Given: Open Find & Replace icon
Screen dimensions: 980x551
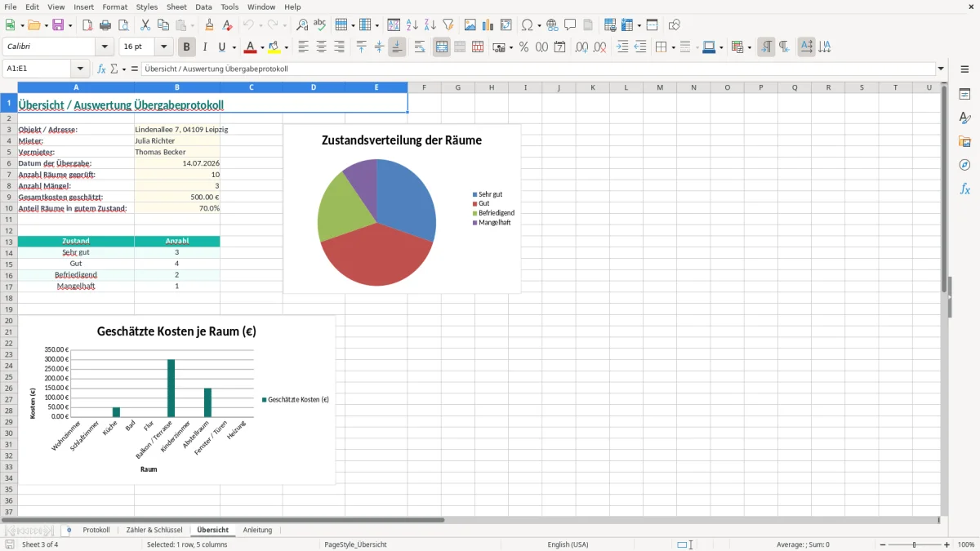Looking at the screenshot, I should tap(302, 25).
